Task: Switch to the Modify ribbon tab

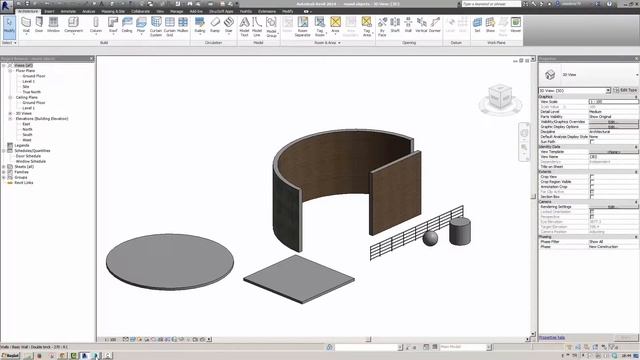Action: pos(287,11)
